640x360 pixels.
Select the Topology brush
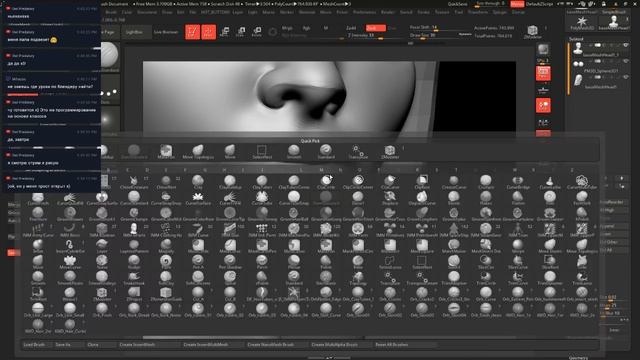[358, 278]
